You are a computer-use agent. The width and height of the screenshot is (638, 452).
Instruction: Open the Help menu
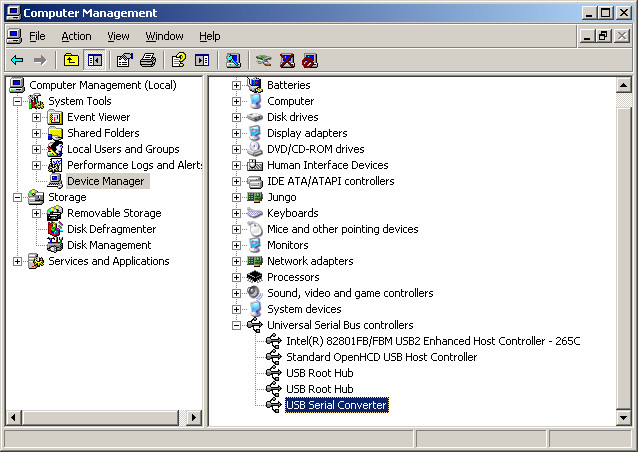point(210,36)
